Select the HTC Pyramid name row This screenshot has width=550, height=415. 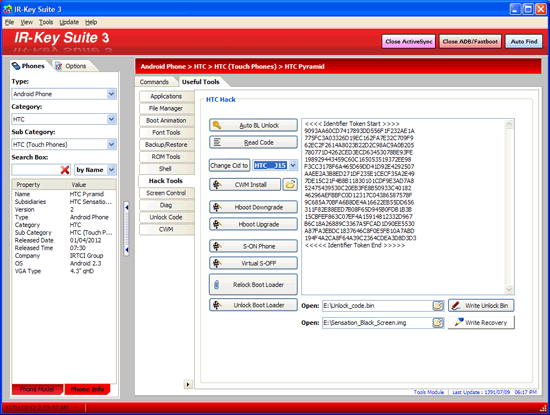point(64,194)
